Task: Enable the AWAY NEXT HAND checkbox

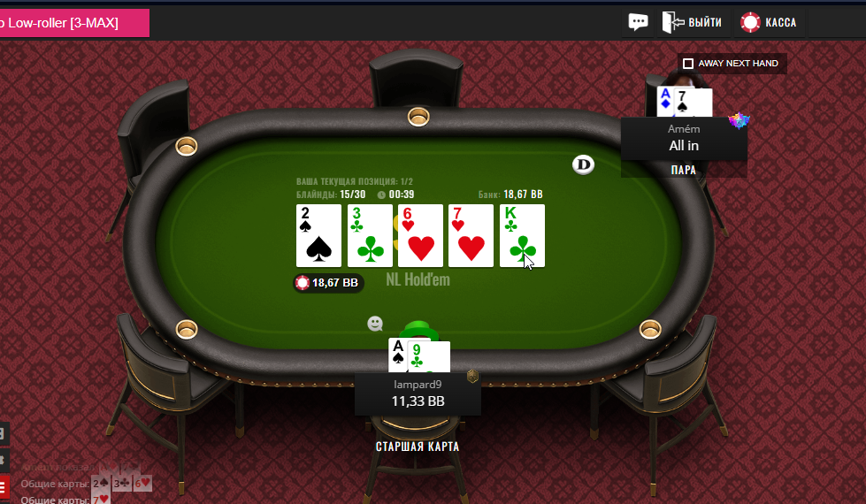Action: [688, 64]
